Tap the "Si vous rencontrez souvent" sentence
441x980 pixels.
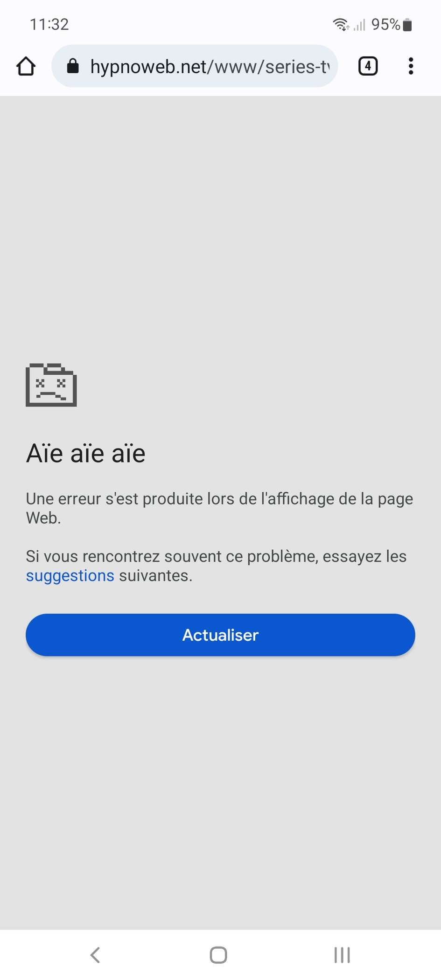click(217, 566)
